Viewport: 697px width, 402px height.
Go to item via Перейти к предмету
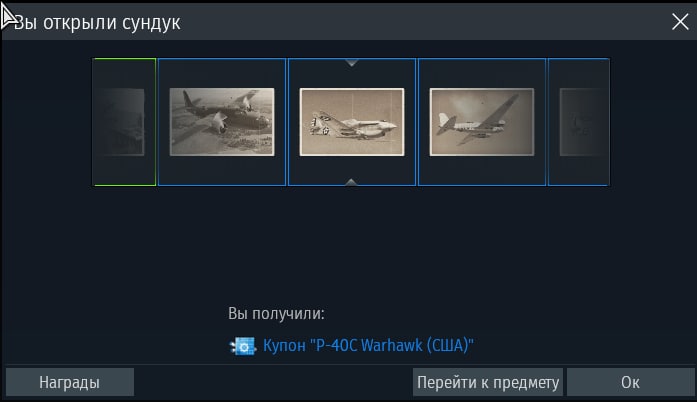[x=488, y=382]
